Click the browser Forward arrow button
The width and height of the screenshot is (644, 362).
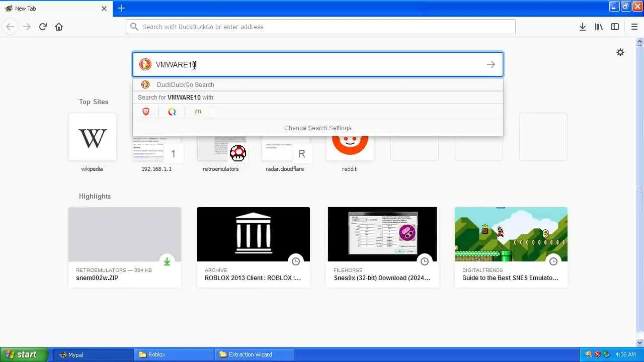pos(27,27)
